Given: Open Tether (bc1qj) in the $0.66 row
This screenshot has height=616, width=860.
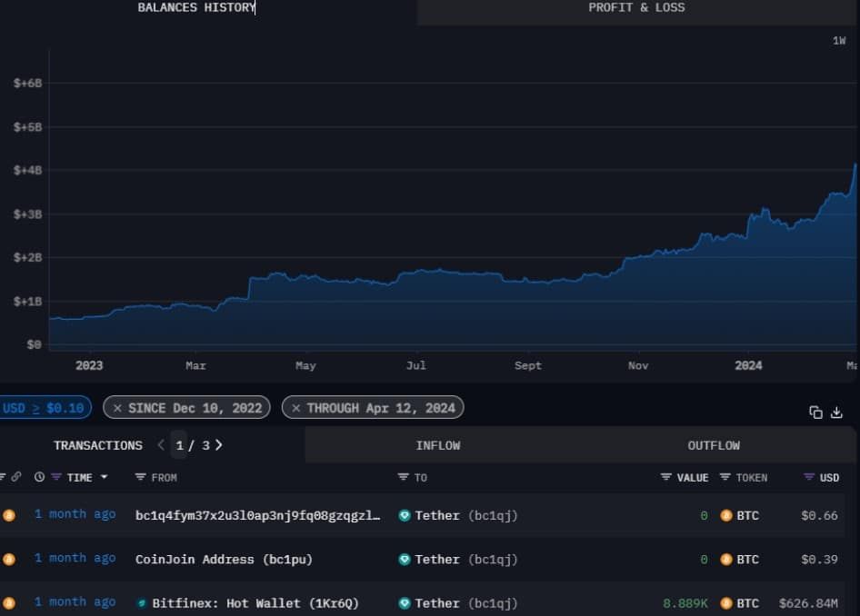Looking at the screenshot, I should click(465, 516).
